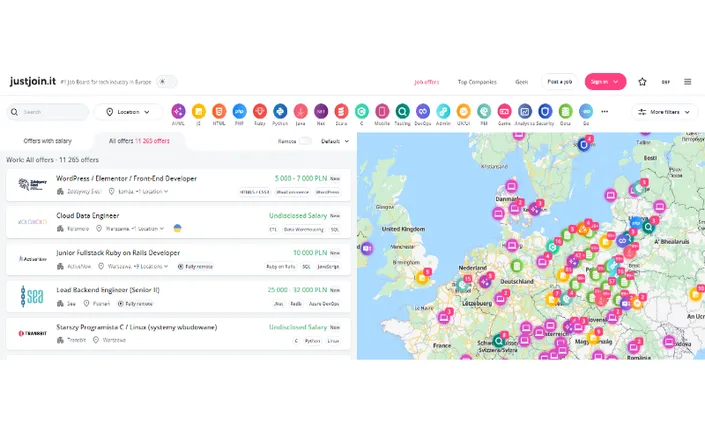The width and height of the screenshot is (705, 427).
Task: Expand the Sign in dropdown
Action: tap(605, 82)
